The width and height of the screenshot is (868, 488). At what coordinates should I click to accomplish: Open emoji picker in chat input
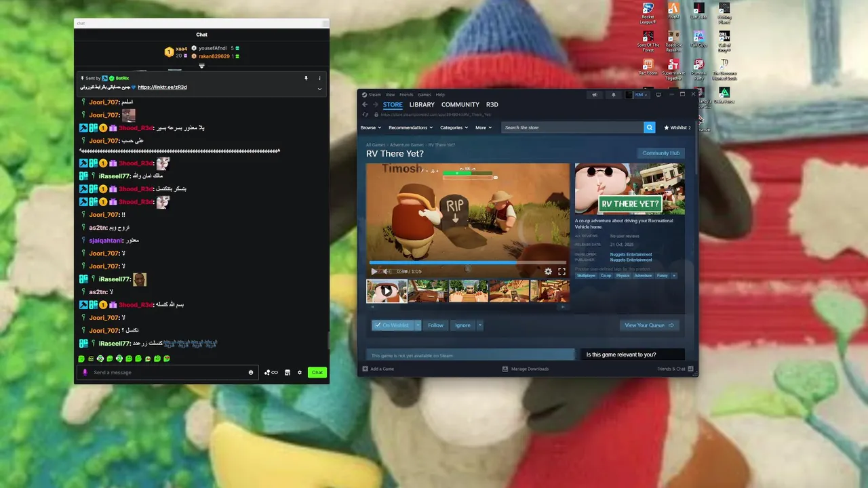tap(251, 372)
